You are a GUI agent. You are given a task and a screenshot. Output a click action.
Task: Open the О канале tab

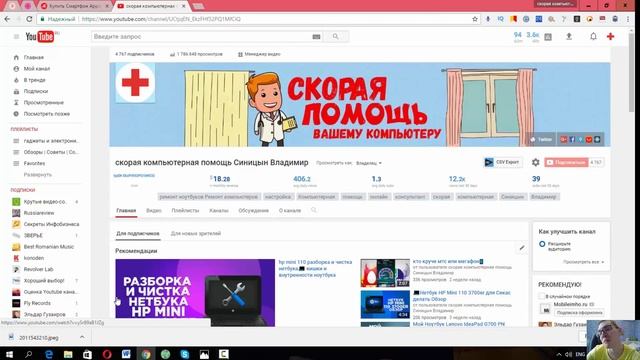coord(290,211)
